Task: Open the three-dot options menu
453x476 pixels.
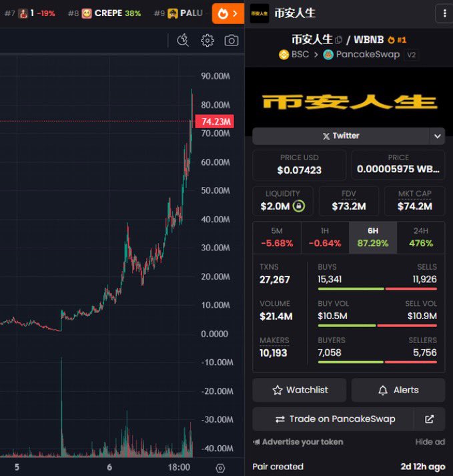Action: [444, 13]
